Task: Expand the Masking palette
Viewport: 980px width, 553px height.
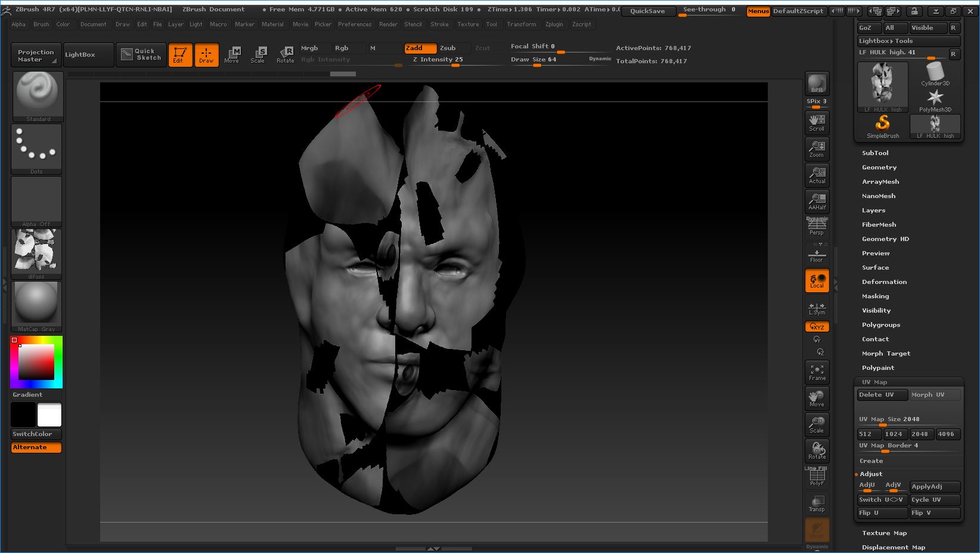Action: 875,296
